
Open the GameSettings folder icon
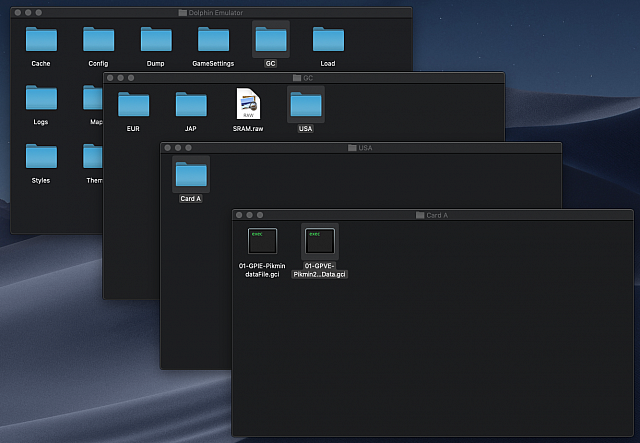pos(213,39)
